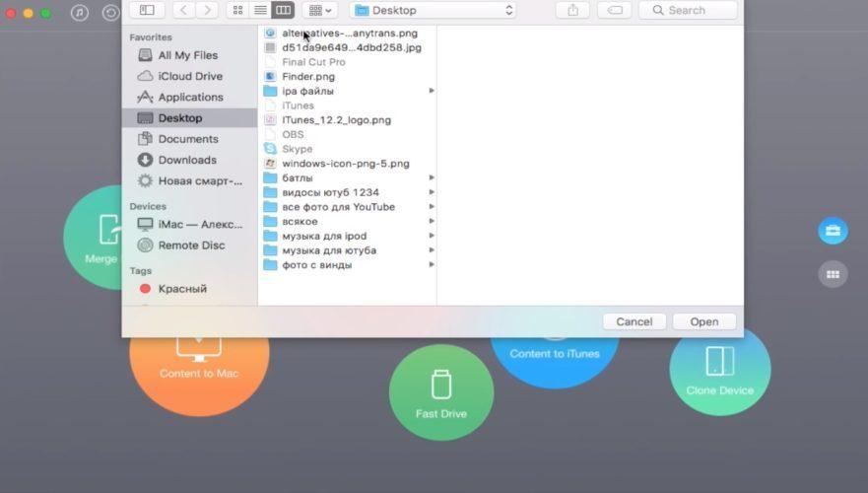Select Applications in the sidebar
Viewport: 868px width, 493px height.
tap(190, 97)
